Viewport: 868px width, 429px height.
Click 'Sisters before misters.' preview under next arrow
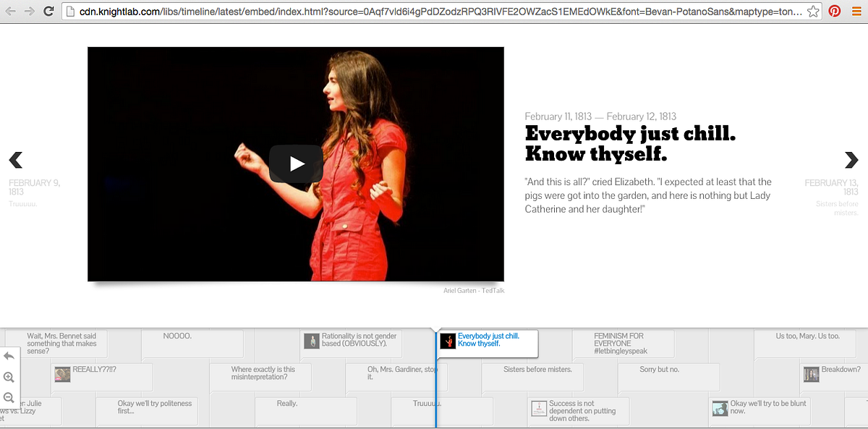coord(837,208)
